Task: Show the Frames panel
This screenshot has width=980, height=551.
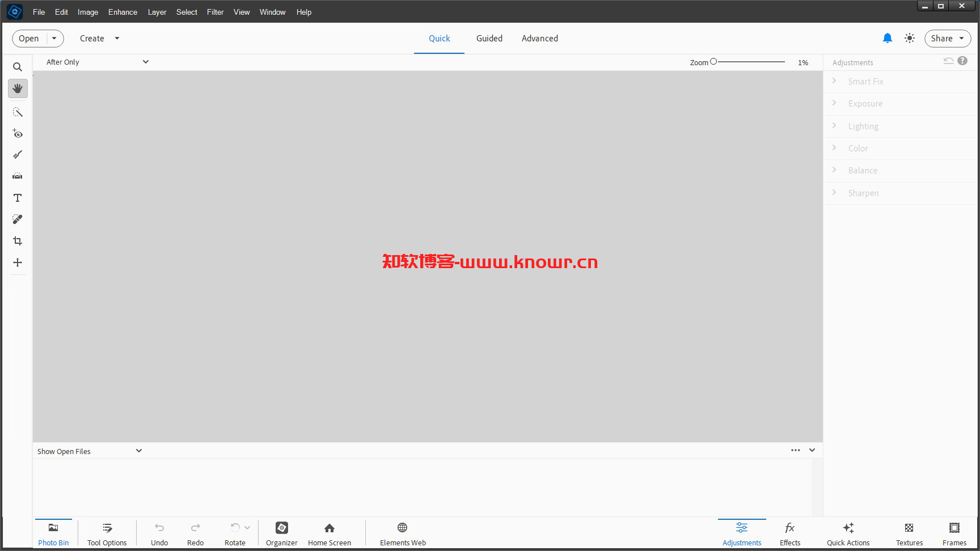Action: click(954, 534)
